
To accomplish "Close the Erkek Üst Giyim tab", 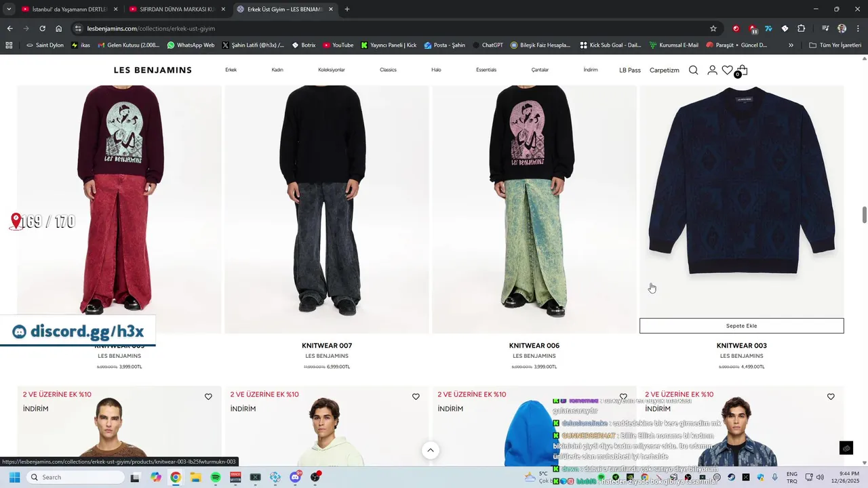I will [331, 9].
